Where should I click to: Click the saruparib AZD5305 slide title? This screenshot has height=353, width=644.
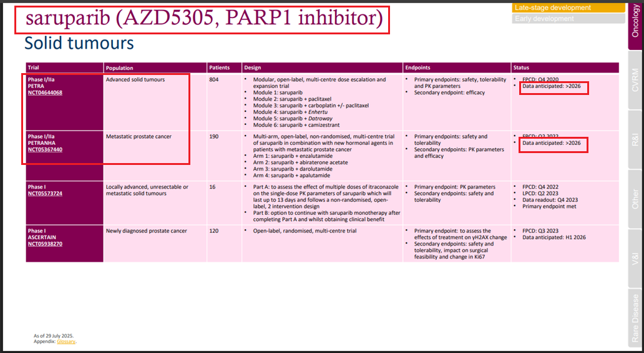(203, 18)
